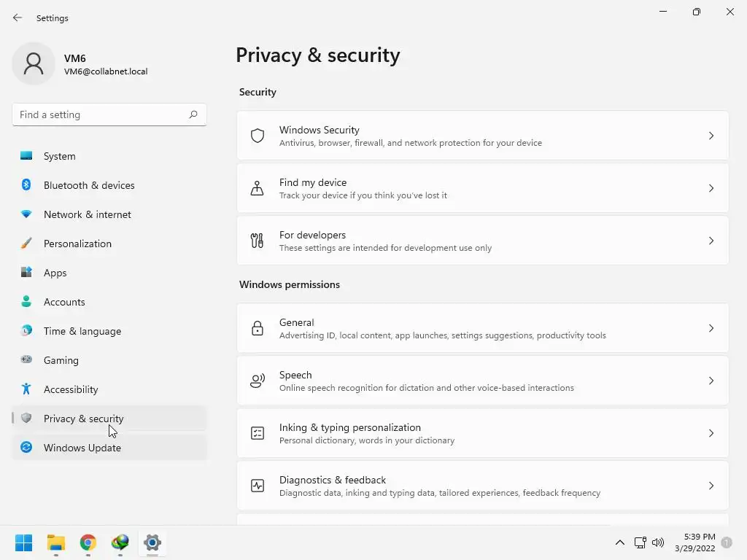Open Chrome from the taskbar
Viewport: 747px width, 560px height.
pos(88,542)
